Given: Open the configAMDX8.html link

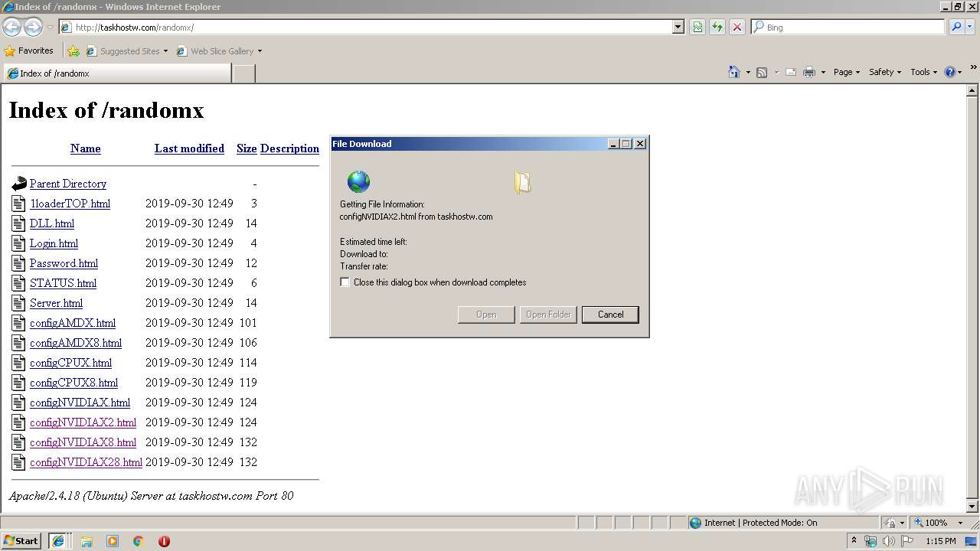Looking at the screenshot, I should pyautogui.click(x=76, y=343).
